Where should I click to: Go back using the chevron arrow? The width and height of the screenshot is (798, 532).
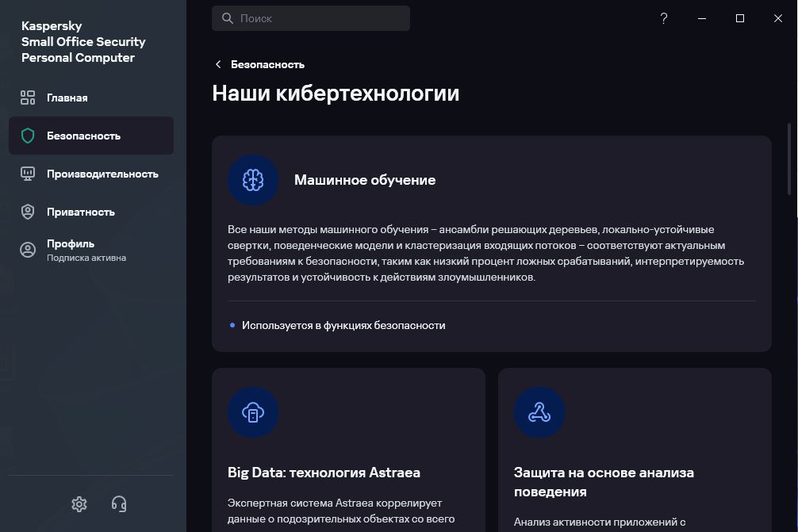(218, 64)
